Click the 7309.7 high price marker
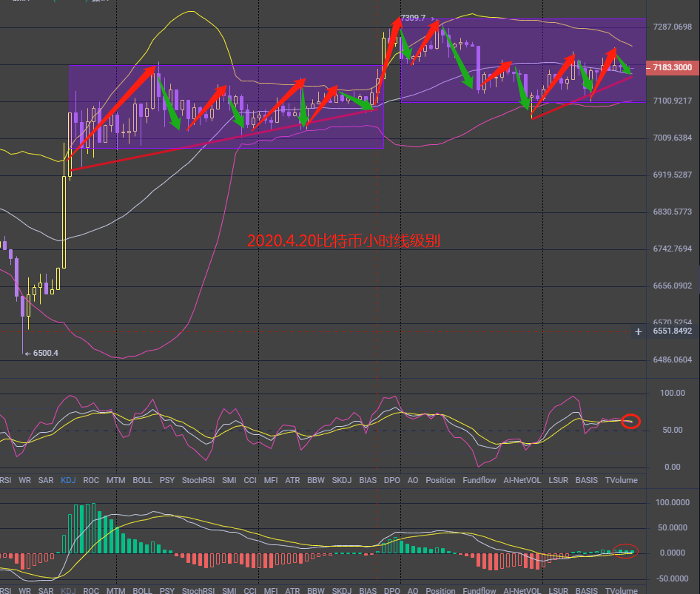The width and height of the screenshot is (700, 594). tap(412, 17)
